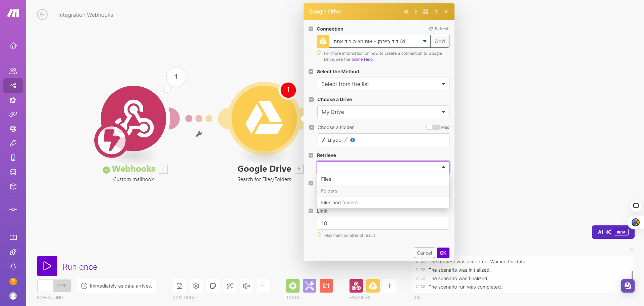Open Google Drive dialog help question mark
Screen dimensions: 644x306
(x=436, y=12)
